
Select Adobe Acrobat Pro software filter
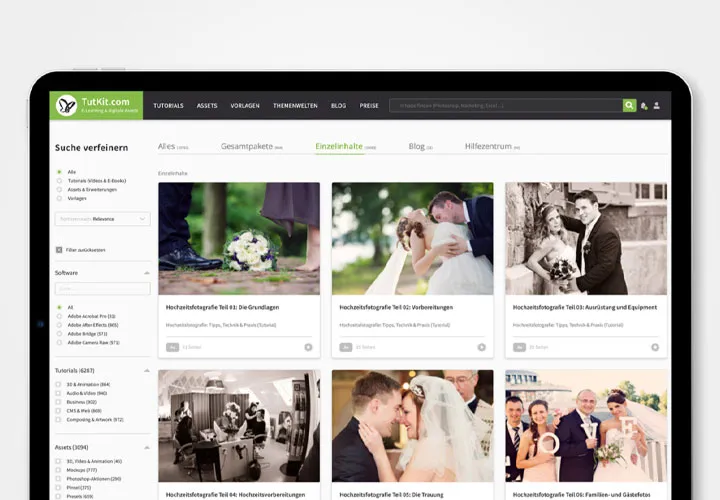(x=59, y=316)
